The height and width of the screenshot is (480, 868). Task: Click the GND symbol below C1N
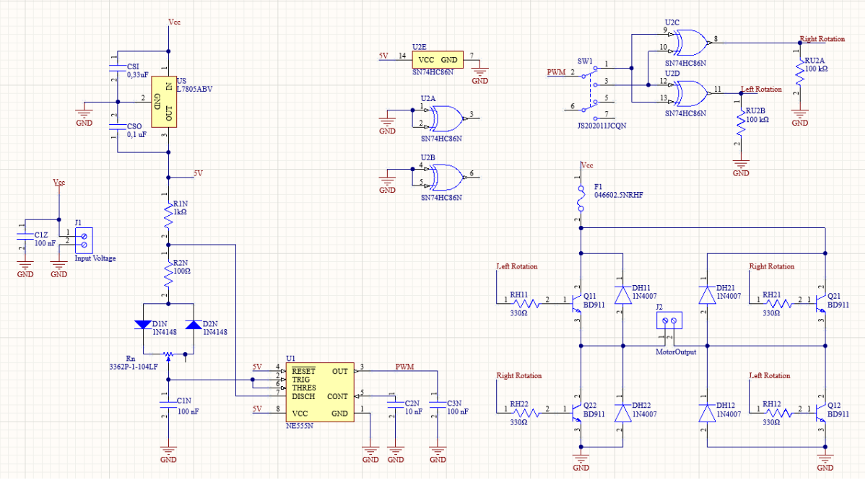[x=168, y=455]
